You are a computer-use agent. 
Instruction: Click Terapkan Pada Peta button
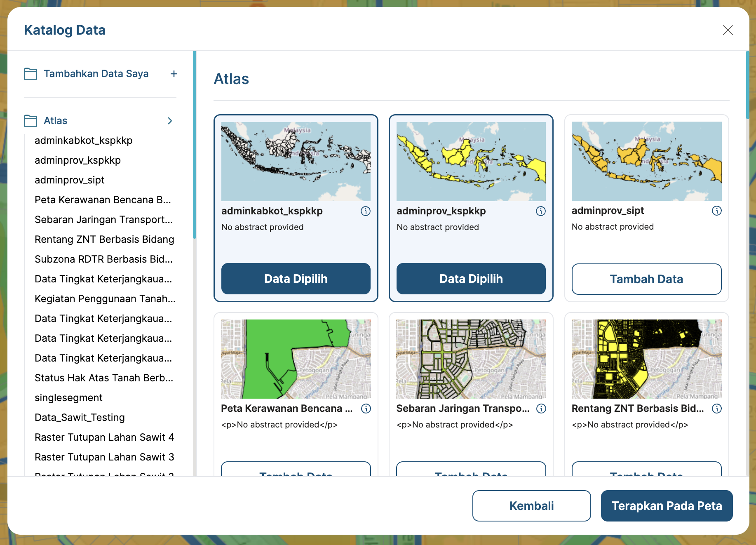click(x=667, y=506)
